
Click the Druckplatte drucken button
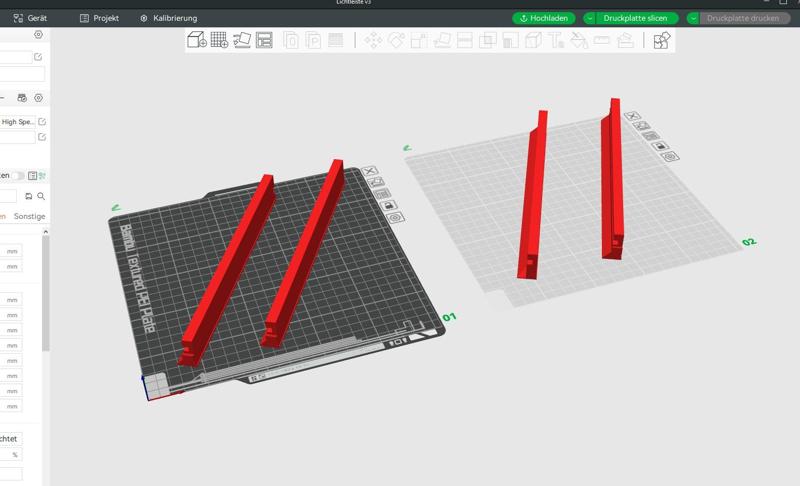743,18
